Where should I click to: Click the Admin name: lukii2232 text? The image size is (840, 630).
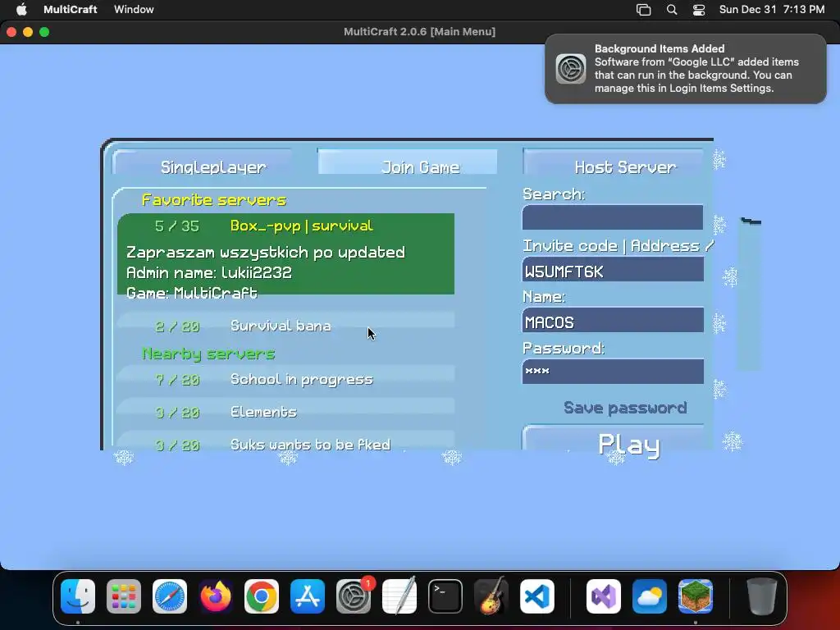(209, 272)
